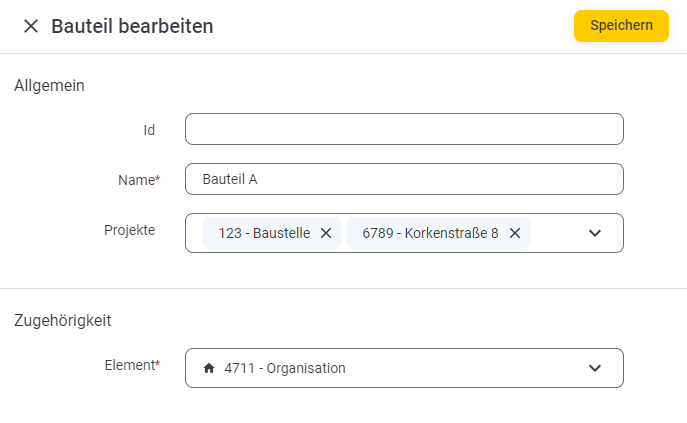Click the Projekte field label
Viewport: 687px width, 423px height.
pos(130,230)
